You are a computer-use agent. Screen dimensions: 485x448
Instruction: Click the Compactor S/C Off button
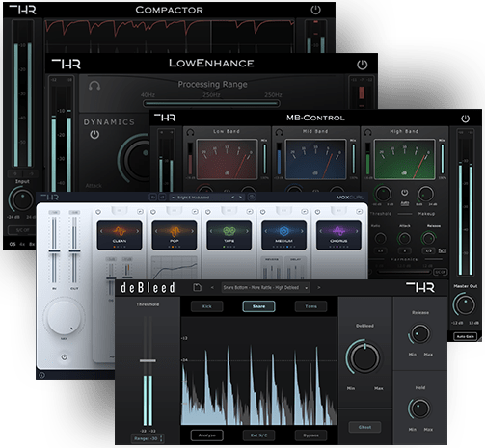pyautogui.click(x=22, y=230)
